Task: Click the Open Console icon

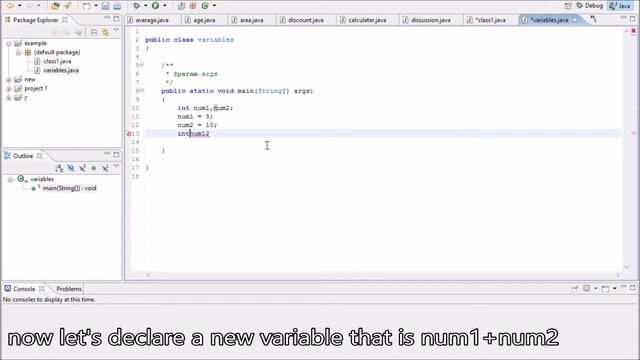Action: pyautogui.click(x=605, y=289)
